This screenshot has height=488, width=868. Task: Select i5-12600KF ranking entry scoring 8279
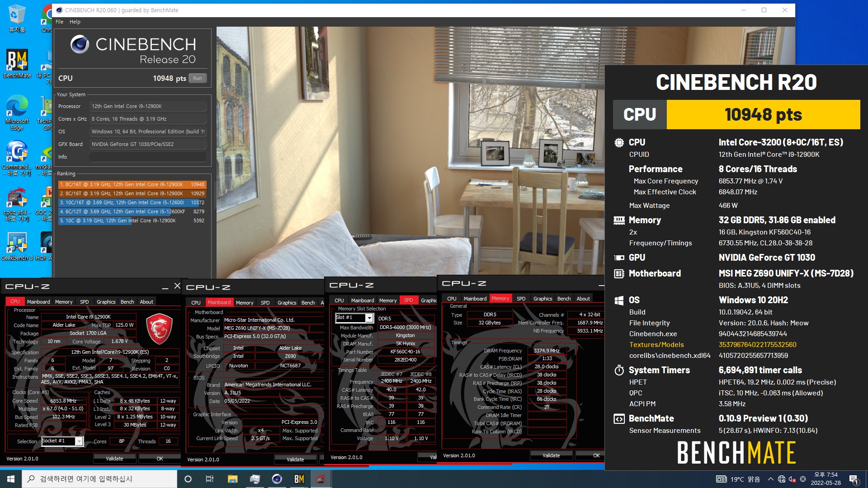pyautogui.click(x=132, y=211)
